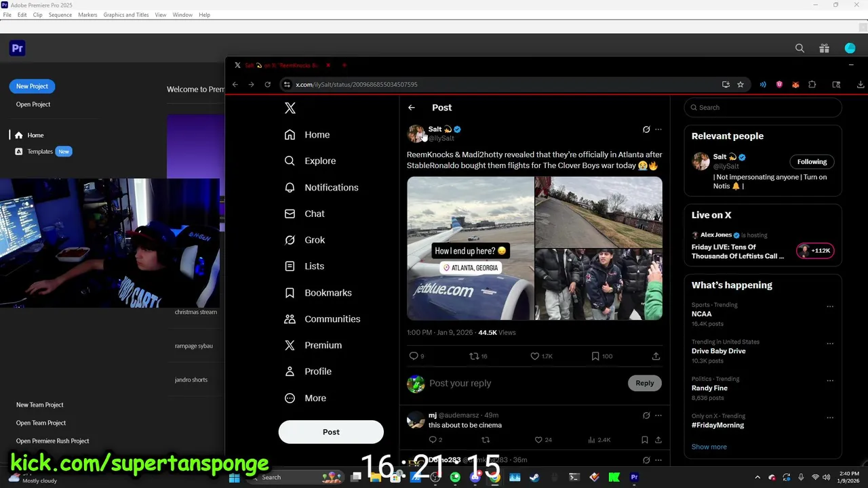868x488 pixels.
Task: Click the Premiere Pro search magnifier icon
Action: point(800,49)
